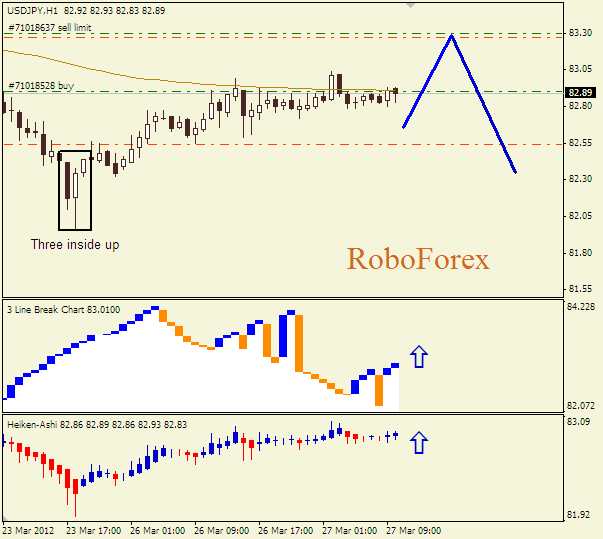Click the gray chart shift triangle marker
Viewport: 603px width, 539px height.
(x=410, y=5)
